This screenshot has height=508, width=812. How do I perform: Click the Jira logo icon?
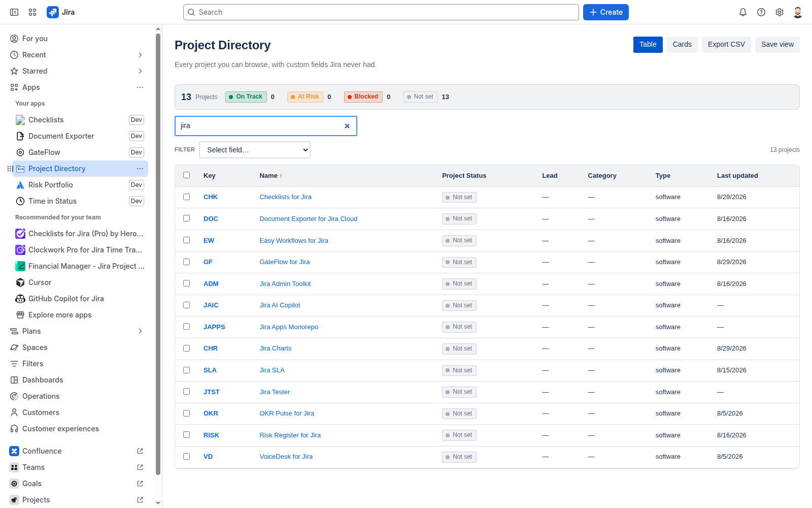(53, 12)
